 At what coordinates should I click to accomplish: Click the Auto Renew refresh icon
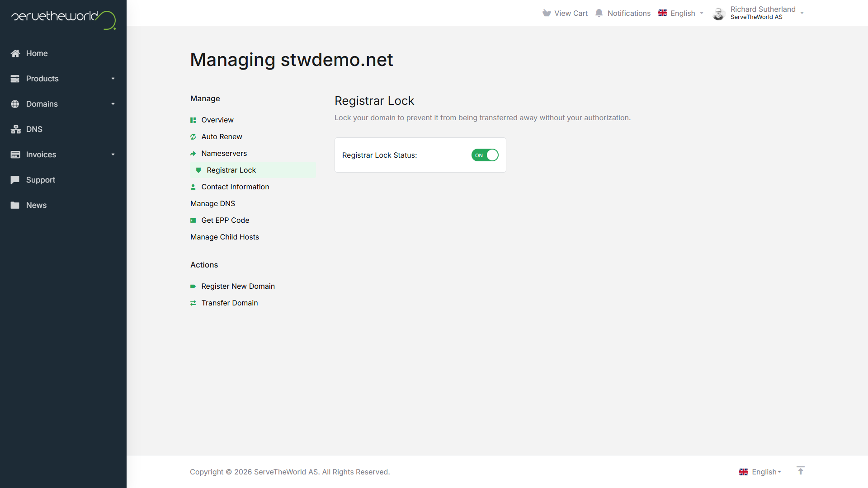pos(193,137)
